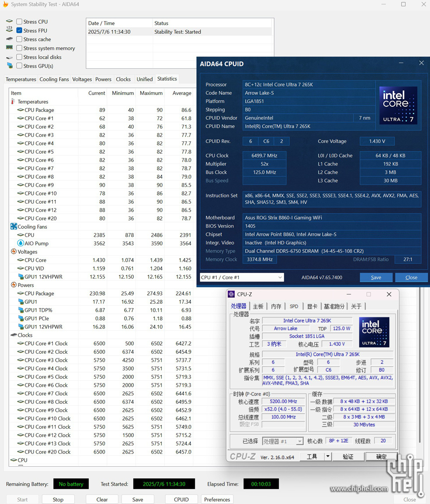Click the AIDA64 flame title icon
The height and width of the screenshot is (504, 430).
(x=5, y=4)
